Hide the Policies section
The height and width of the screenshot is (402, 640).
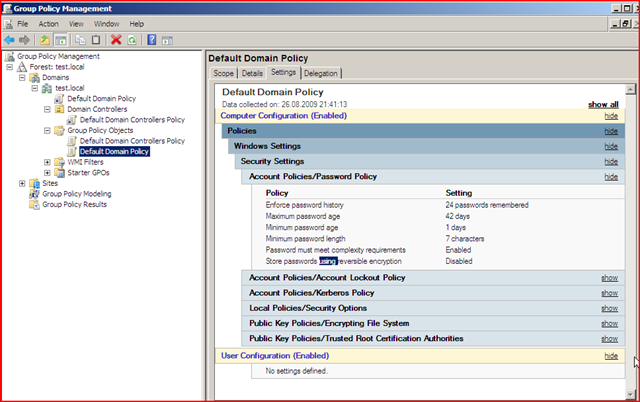pyautogui.click(x=611, y=131)
